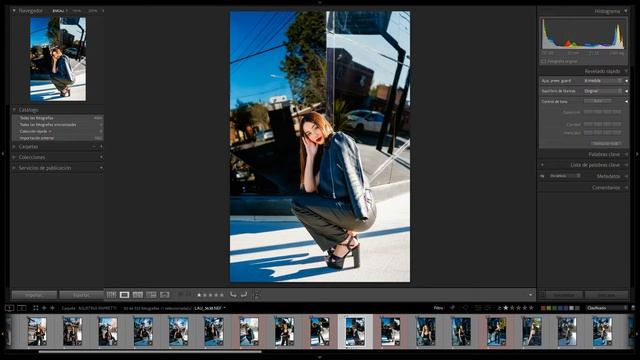Image resolution: width=640 pixels, height=360 pixels.
Task: Hide the left panel group arrow
Action: coord(3,154)
